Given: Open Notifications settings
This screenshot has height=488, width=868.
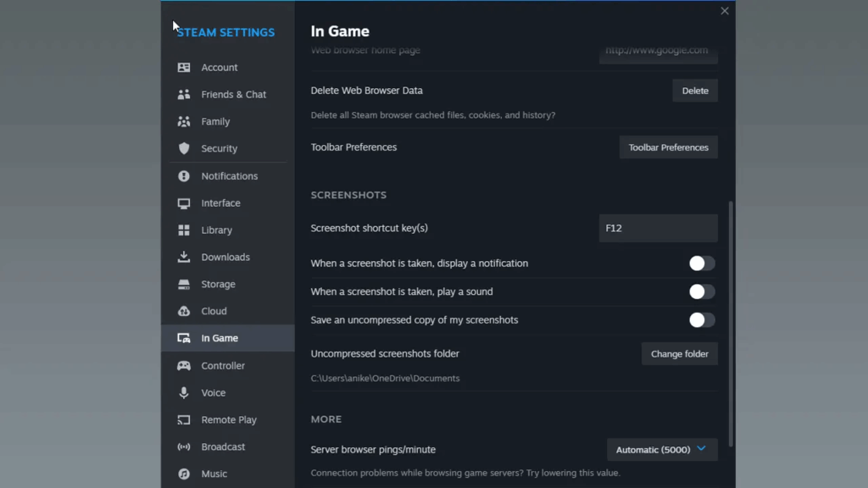Looking at the screenshot, I should pos(228,176).
